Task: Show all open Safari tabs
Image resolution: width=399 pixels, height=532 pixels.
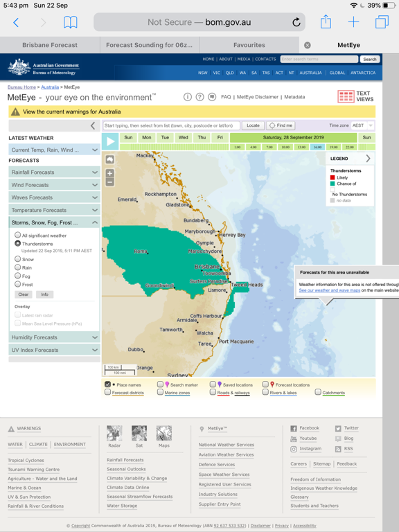Action: click(x=382, y=22)
